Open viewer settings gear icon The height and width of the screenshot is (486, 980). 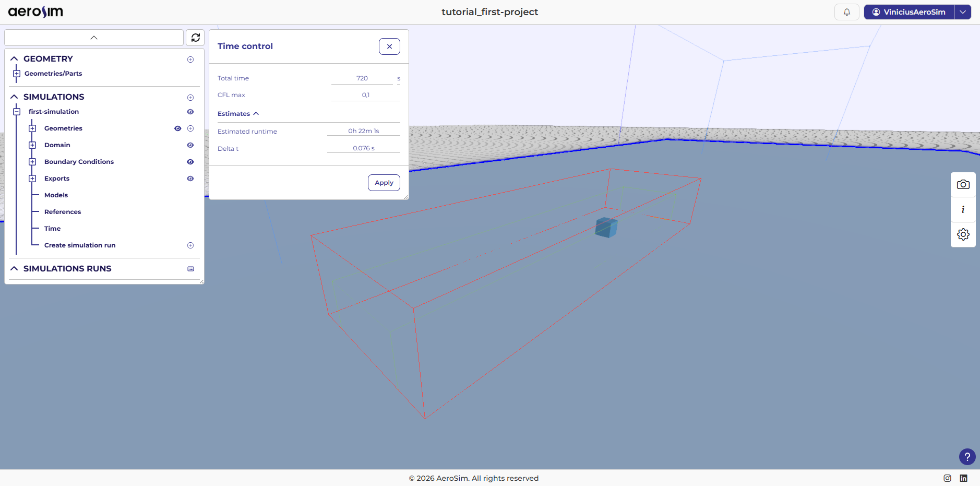(963, 234)
